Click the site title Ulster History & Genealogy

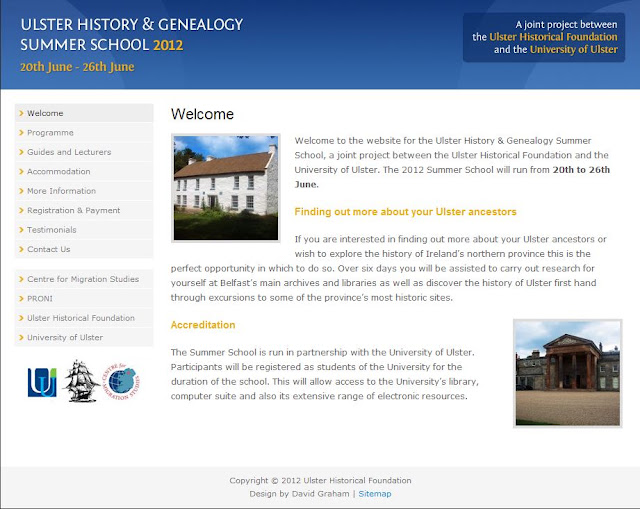131,35
